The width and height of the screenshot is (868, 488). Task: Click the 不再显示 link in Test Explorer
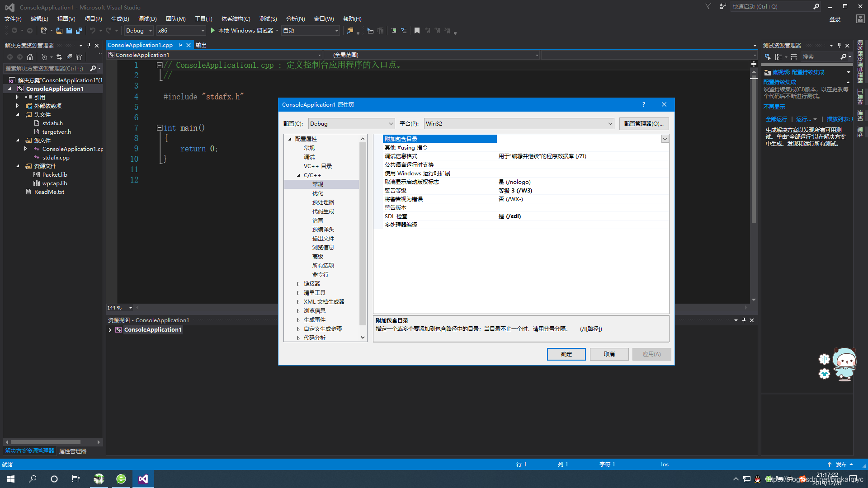point(774,107)
